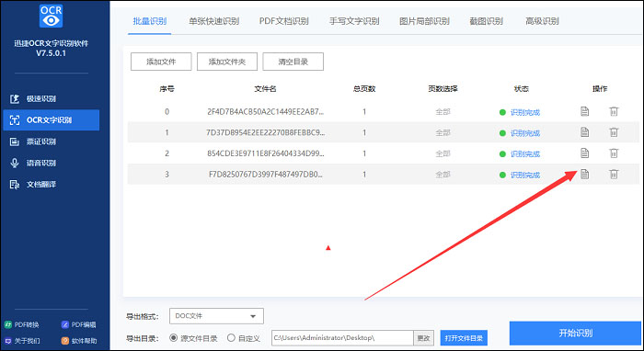Switch to the PDF文档识别 tab

pos(283,21)
